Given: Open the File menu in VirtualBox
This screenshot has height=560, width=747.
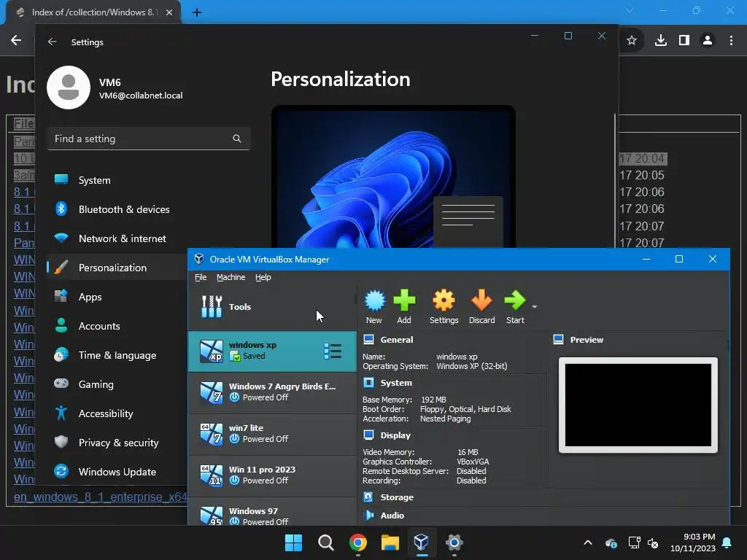Looking at the screenshot, I should (201, 277).
